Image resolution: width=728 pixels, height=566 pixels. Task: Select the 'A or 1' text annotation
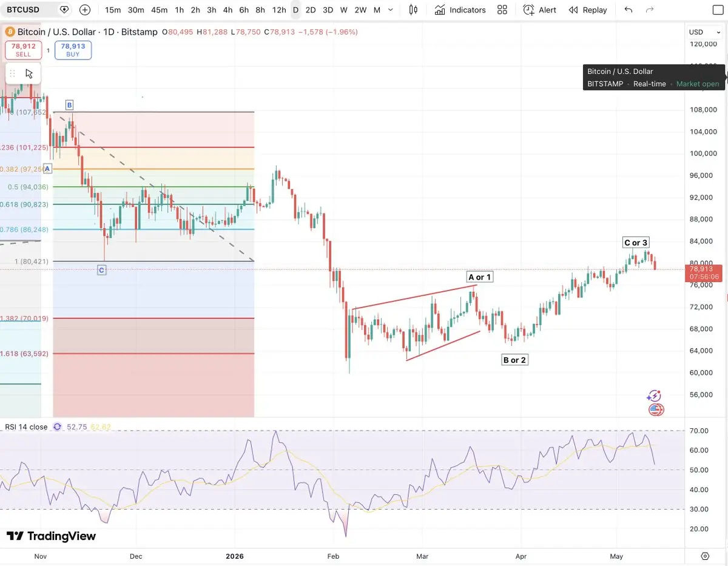coord(480,277)
